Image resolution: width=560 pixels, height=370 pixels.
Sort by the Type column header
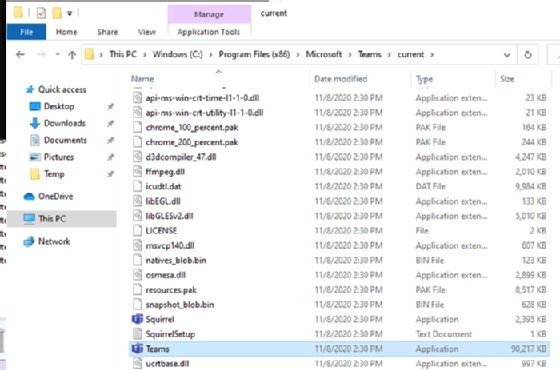pyautogui.click(x=424, y=79)
